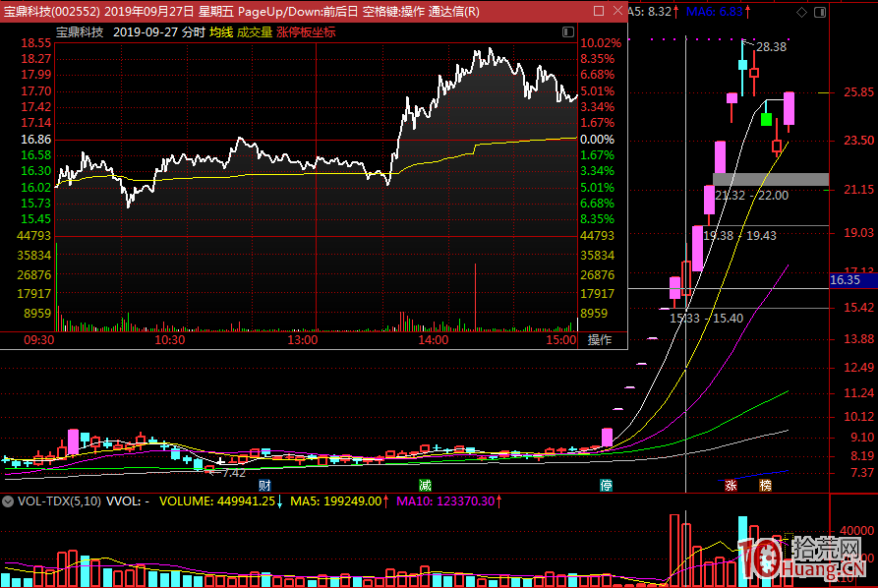The height and width of the screenshot is (588, 878).
Task: Click the 14:00 time axis label
Action: (434, 340)
